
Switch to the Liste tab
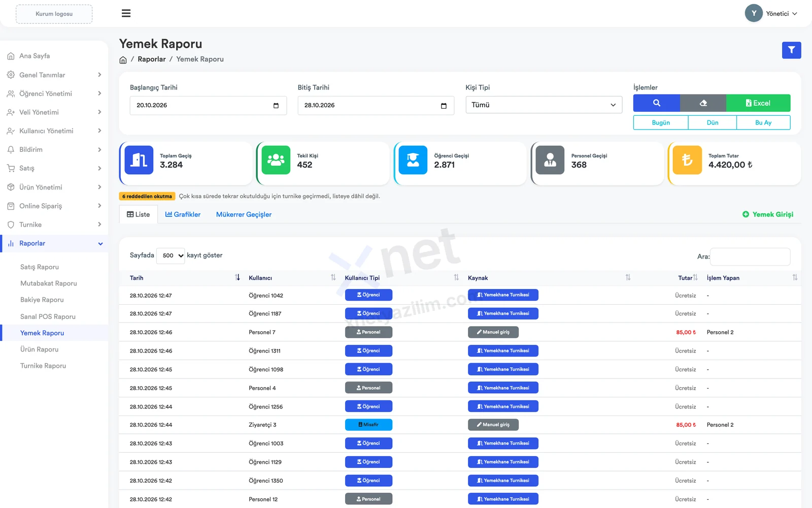click(138, 214)
